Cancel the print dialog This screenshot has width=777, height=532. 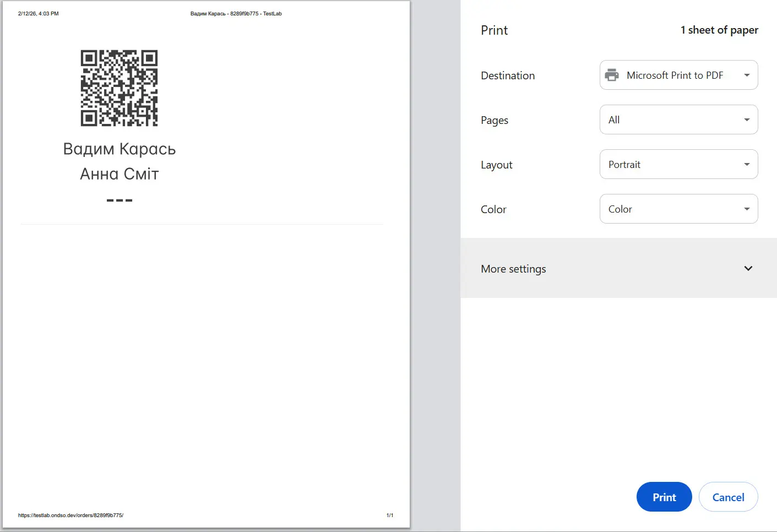tap(728, 497)
